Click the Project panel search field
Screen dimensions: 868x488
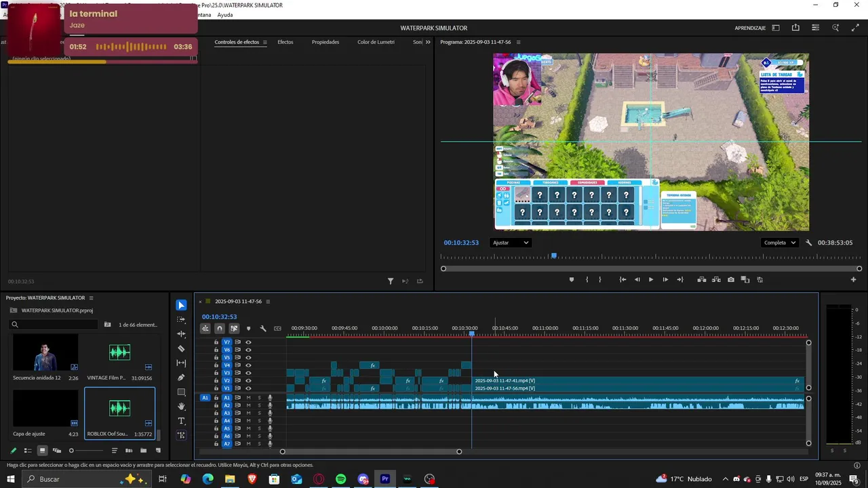click(54, 324)
